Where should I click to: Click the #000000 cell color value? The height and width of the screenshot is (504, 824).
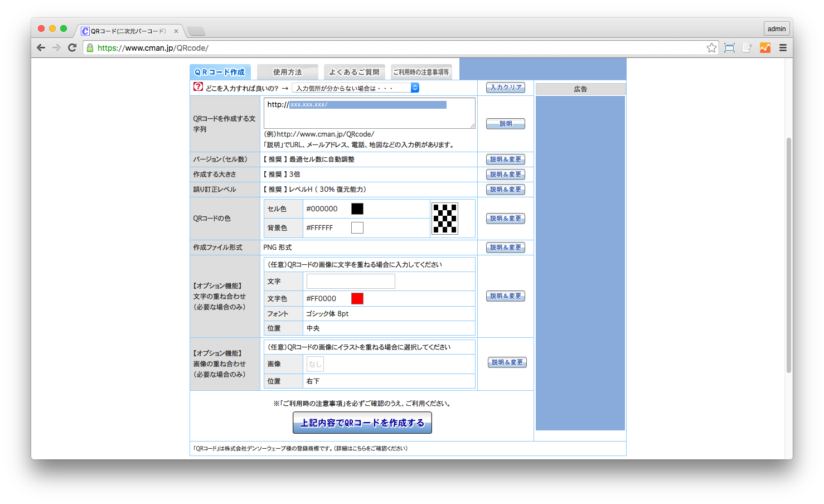coord(322,209)
